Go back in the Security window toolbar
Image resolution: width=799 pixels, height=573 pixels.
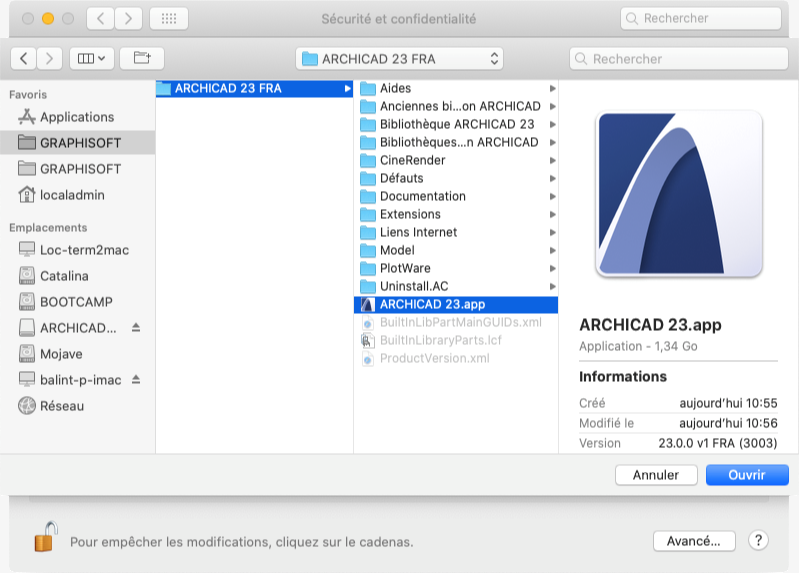click(x=100, y=19)
